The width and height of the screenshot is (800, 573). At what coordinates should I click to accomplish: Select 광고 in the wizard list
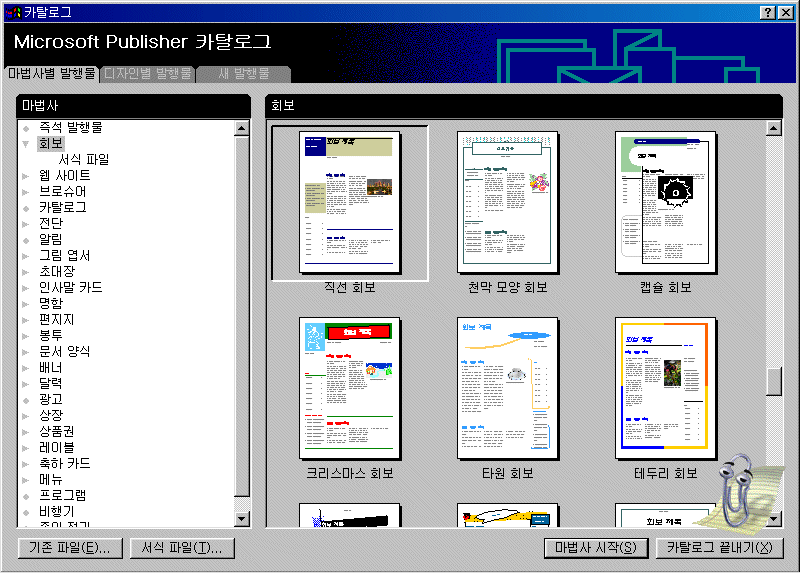tap(51, 400)
